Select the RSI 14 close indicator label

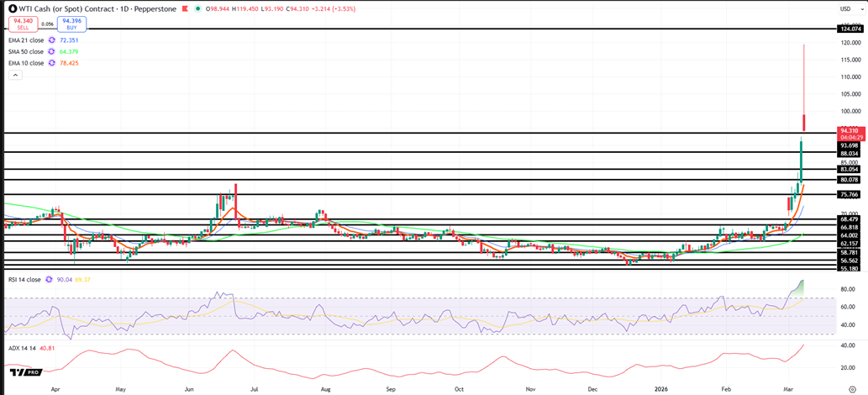pos(24,280)
